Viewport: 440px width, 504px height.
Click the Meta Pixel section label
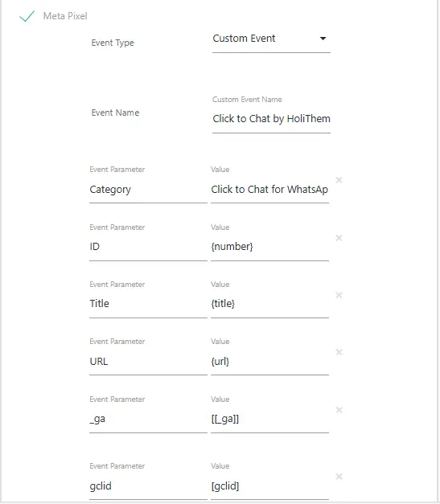(x=65, y=16)
